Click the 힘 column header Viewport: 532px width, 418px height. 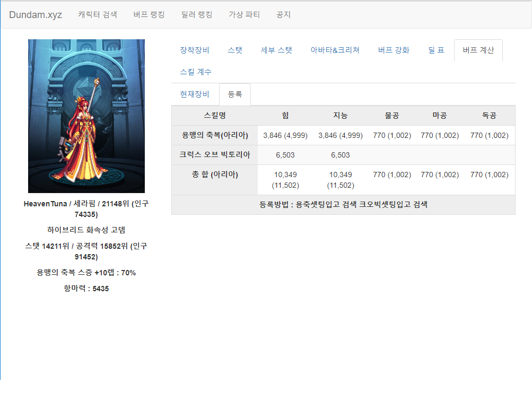pos(285,116)
